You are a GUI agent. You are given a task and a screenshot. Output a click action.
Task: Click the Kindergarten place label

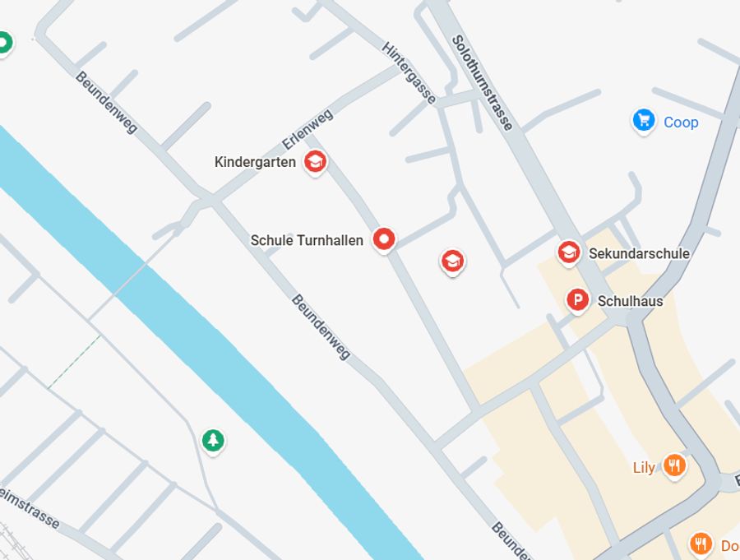[x=255, y=162]
